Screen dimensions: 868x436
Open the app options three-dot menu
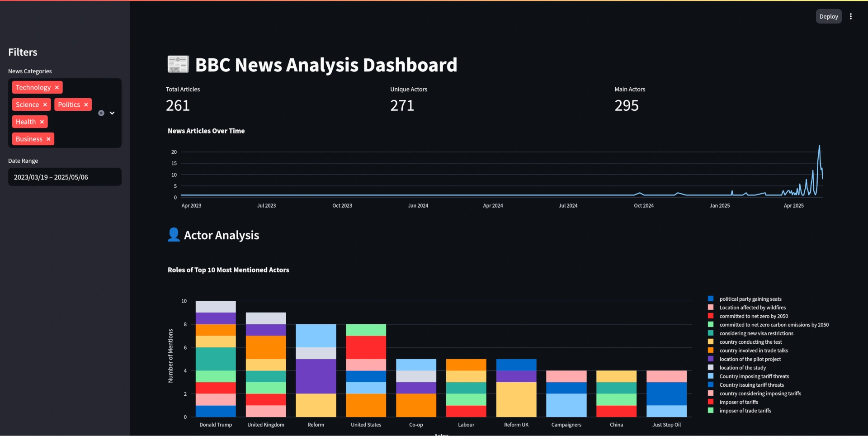[x=851, y=16]
